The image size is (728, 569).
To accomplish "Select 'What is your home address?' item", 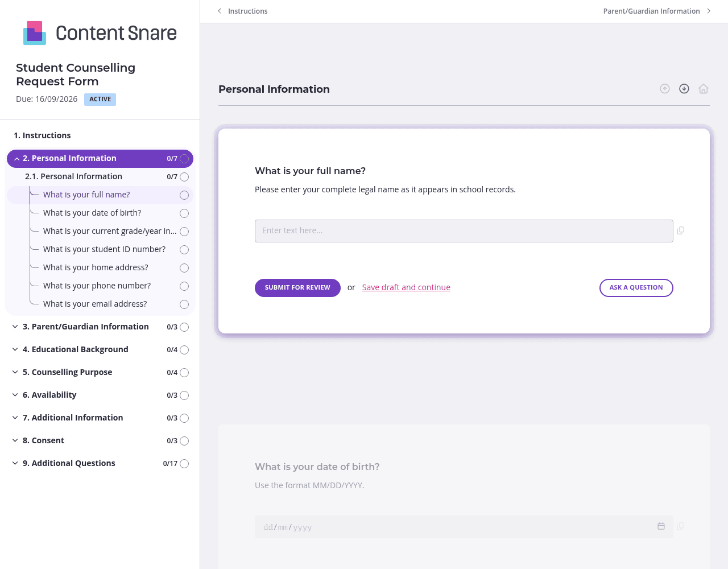I will click(x=96, y=267).
